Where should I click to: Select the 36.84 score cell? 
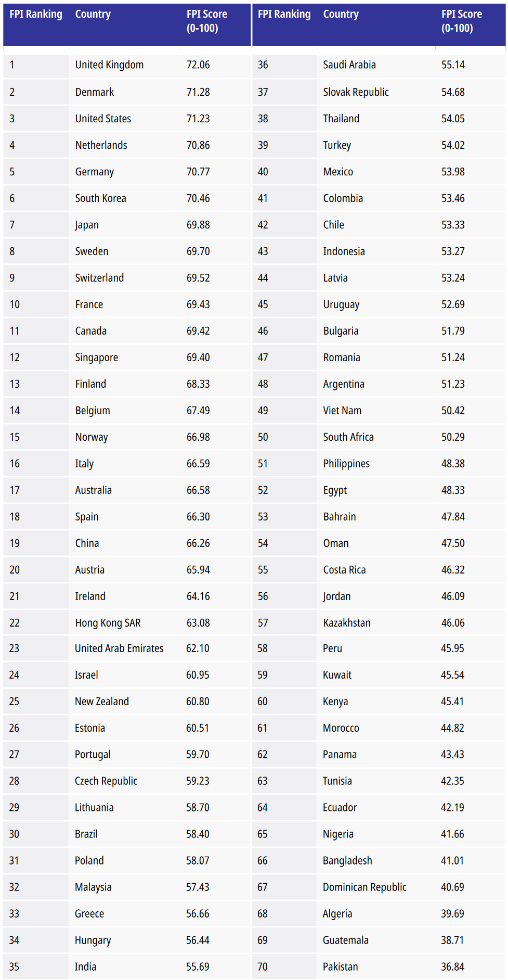tap(452, 967)
